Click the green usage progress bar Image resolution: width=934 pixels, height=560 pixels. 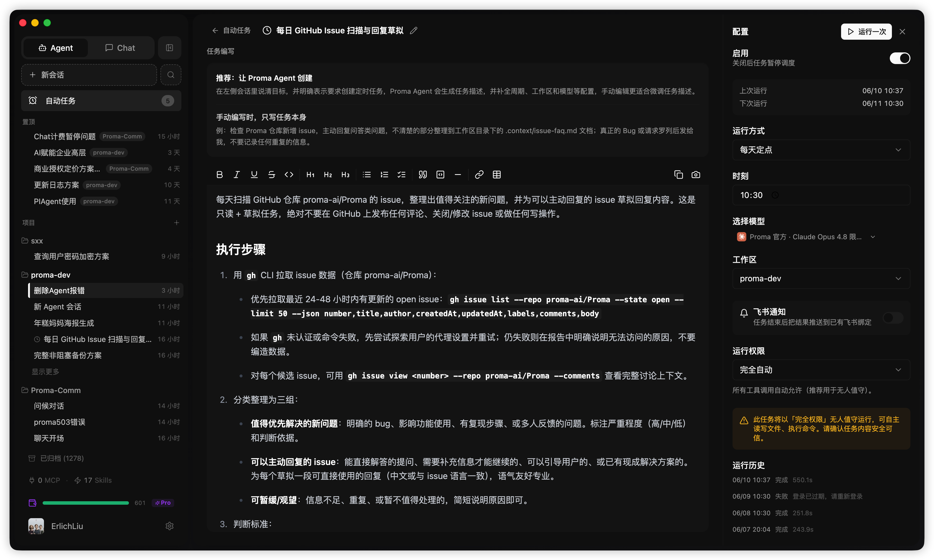pyautogui.click(x=86, y=503)
